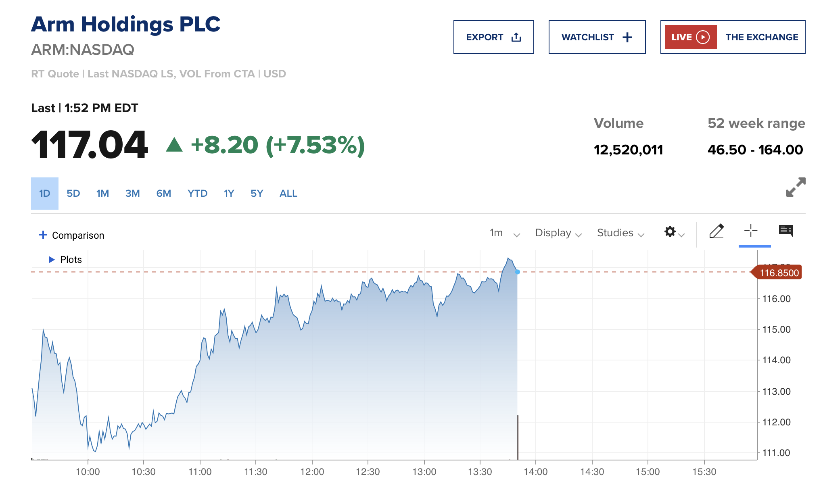Switch to the 5D range tab
823x504 pixels.
[x=73, y=194]
